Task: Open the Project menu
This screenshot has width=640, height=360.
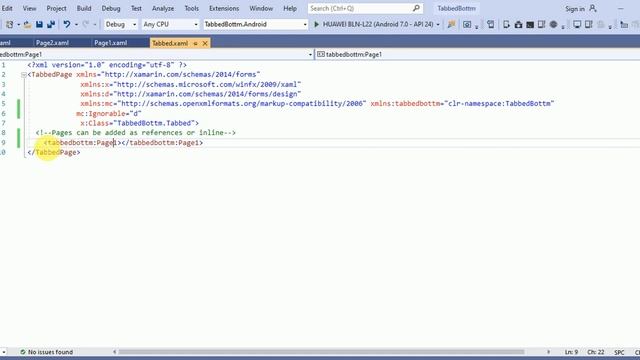Action: (x=56, y=8)
